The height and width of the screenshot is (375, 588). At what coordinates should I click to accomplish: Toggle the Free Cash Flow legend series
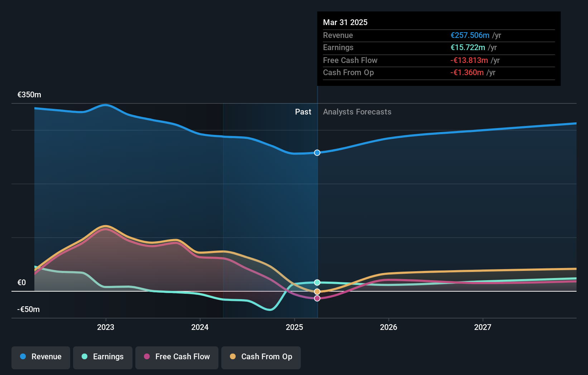click(x=177, y=357)
